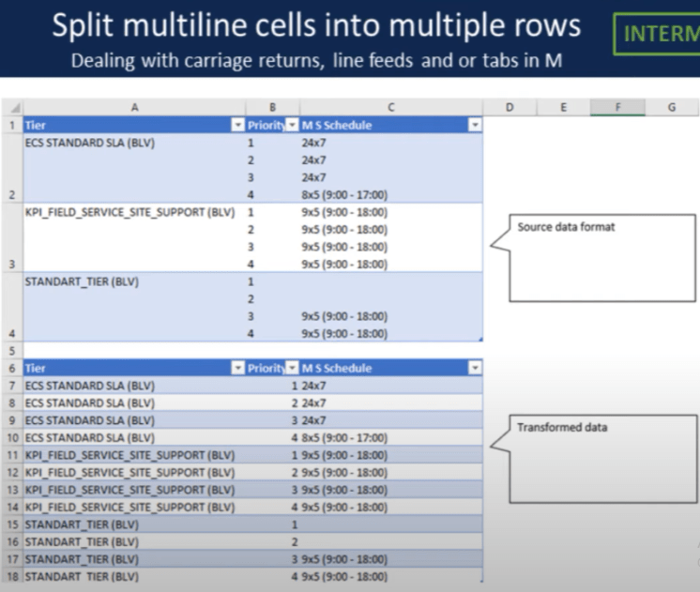This screenshot has height=592, width=700.
Task: Expand the Tier filter dropdown in row 6
Action: 237,369
